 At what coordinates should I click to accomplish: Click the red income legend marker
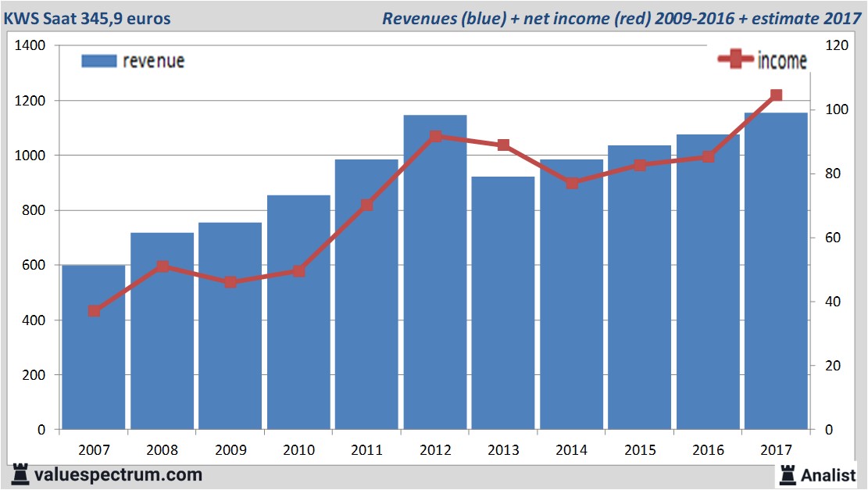(736, 60)
